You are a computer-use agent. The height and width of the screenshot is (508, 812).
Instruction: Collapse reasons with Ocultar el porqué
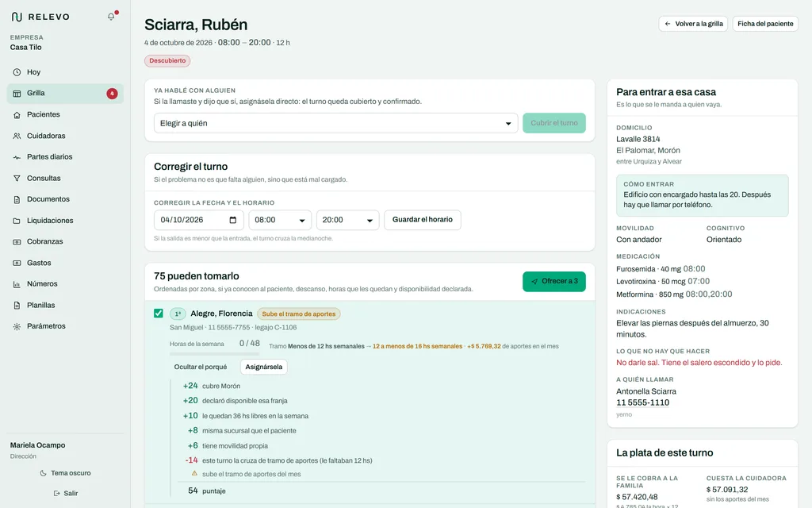click(201, 367)
